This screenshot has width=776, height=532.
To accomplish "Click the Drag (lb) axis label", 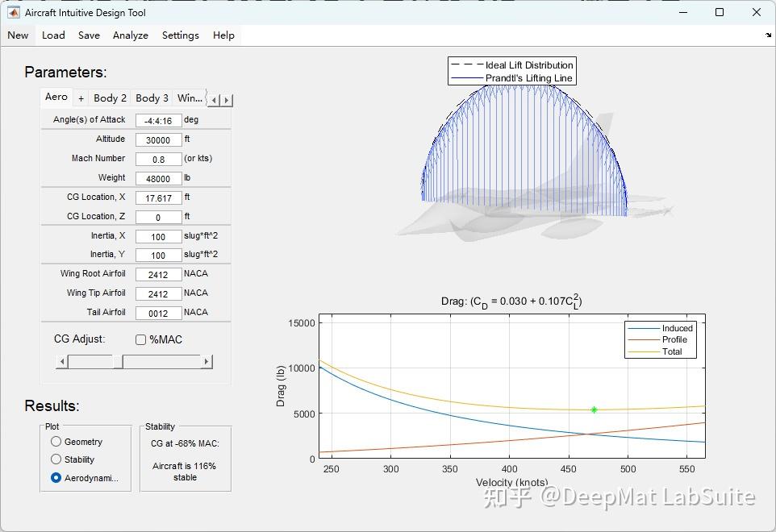I will pos(281,386).
